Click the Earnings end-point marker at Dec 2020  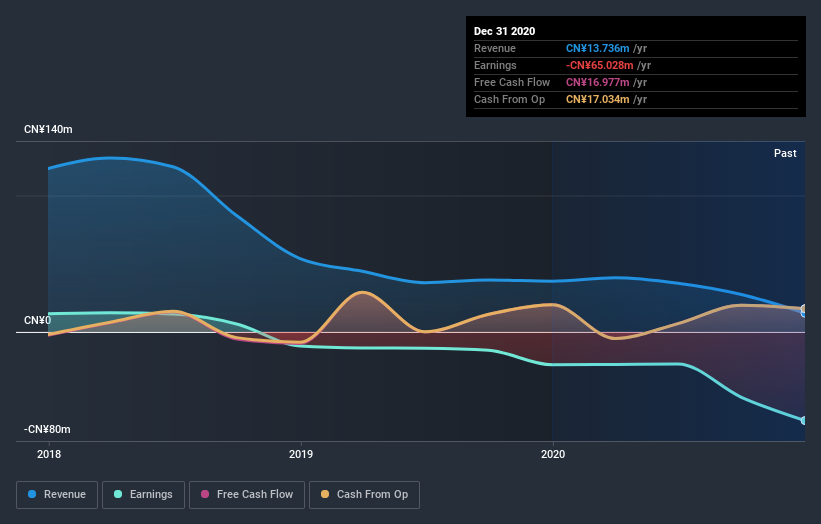804,420
